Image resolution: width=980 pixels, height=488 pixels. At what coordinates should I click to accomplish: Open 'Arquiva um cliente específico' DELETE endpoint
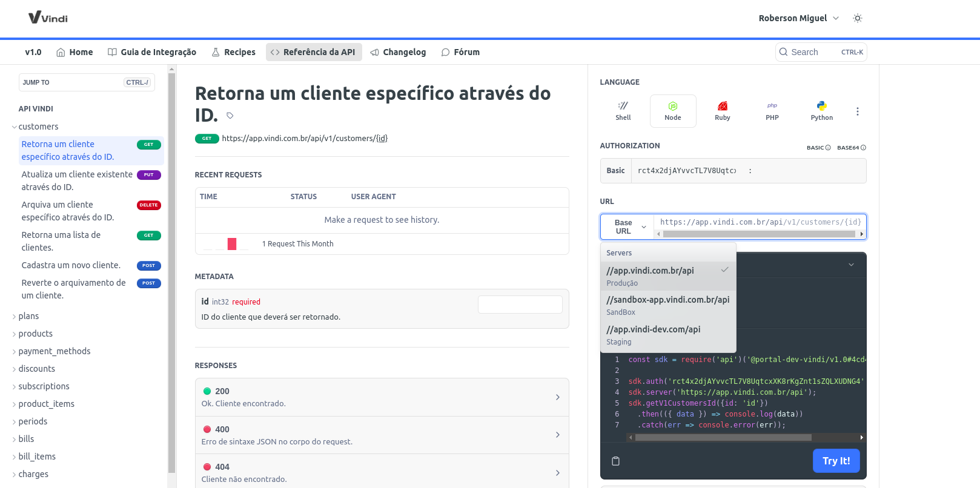[x=91, y=211]
